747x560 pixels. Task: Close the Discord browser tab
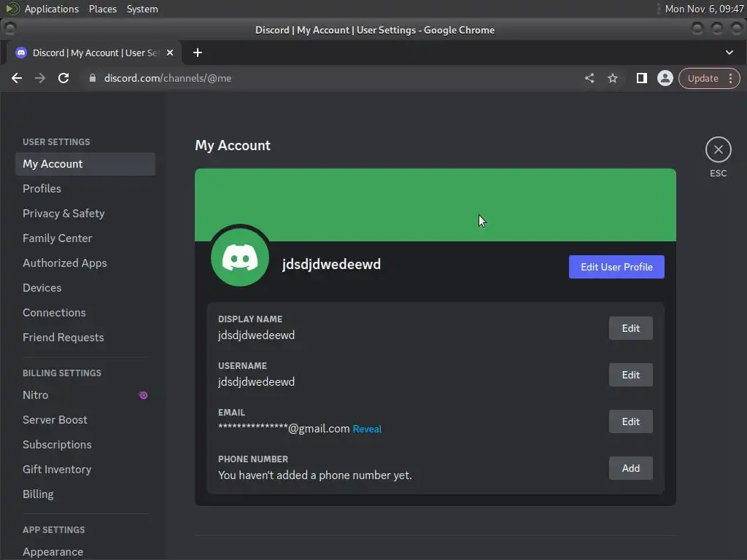[x=169, y=52]
